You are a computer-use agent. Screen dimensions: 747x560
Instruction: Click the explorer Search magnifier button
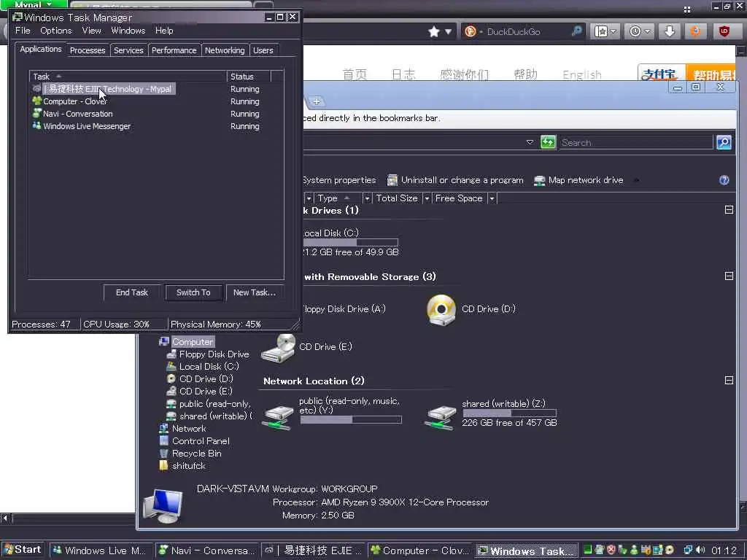[724, 142]
